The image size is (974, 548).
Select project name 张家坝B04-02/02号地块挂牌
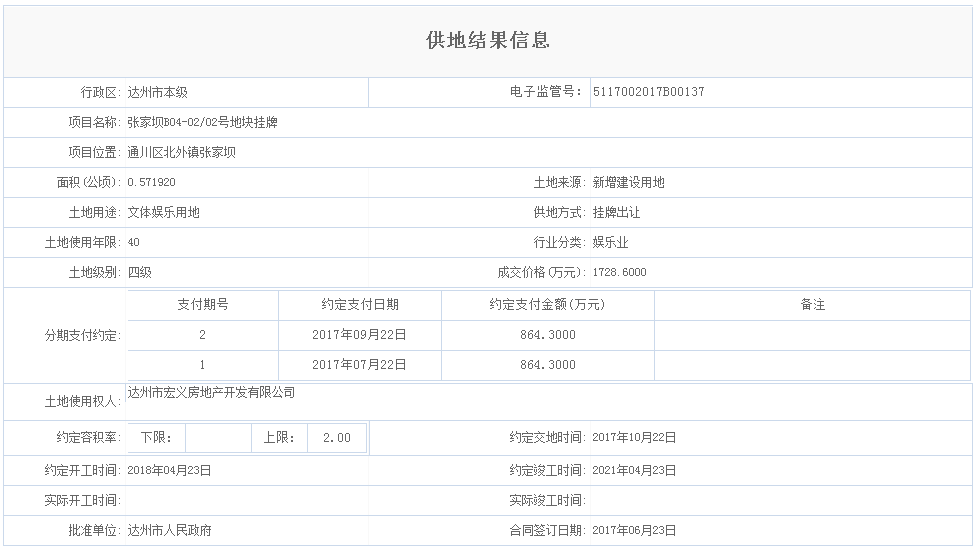click(203, 122)
